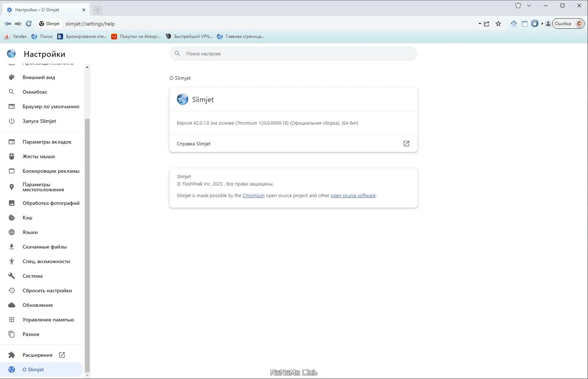
Task: Open the skin T-shirt icon
Action: point(518,5)
